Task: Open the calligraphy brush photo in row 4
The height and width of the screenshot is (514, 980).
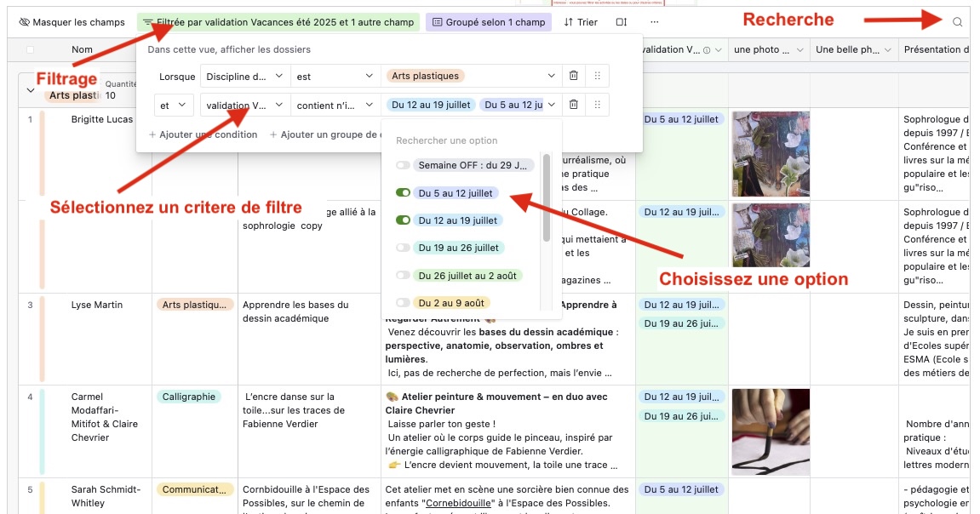Action: [771, 432]
